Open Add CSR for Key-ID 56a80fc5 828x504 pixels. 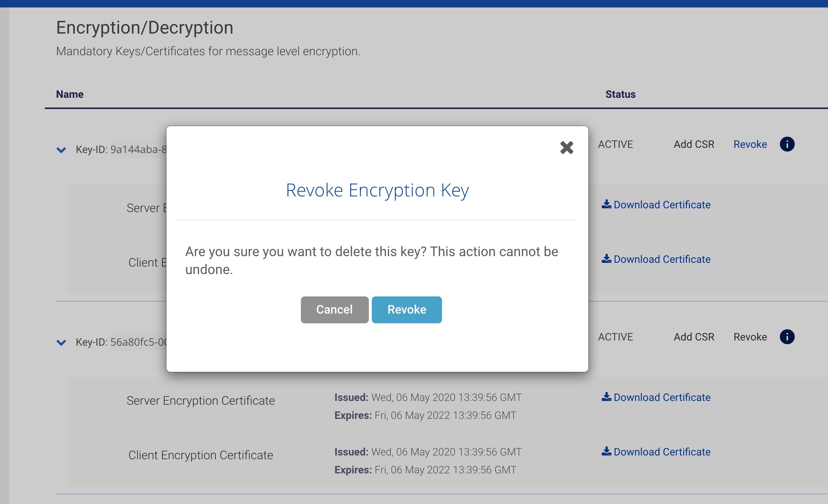(x=694, y=337)
